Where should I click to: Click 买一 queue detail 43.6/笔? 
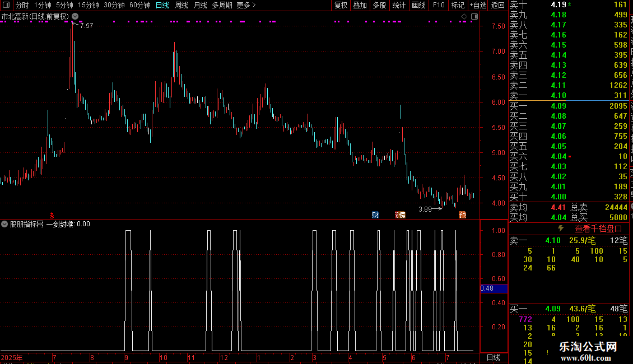pos(583,309)
